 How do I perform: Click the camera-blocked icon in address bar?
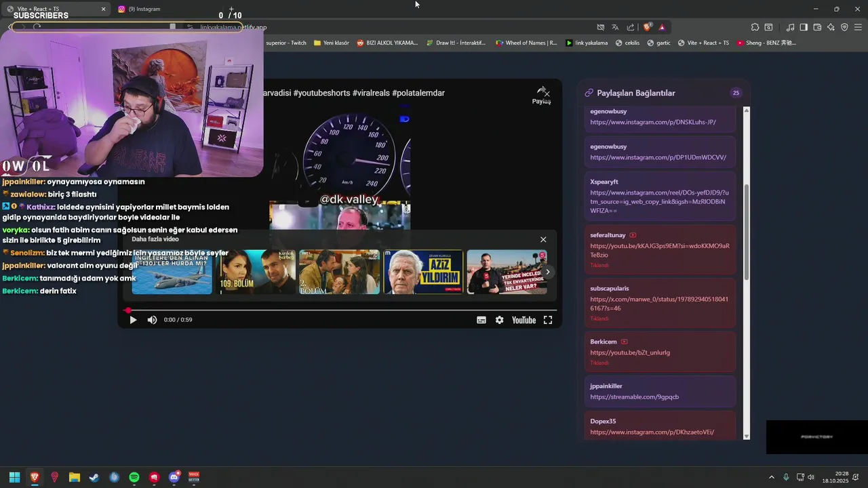(x=600, y=27)
